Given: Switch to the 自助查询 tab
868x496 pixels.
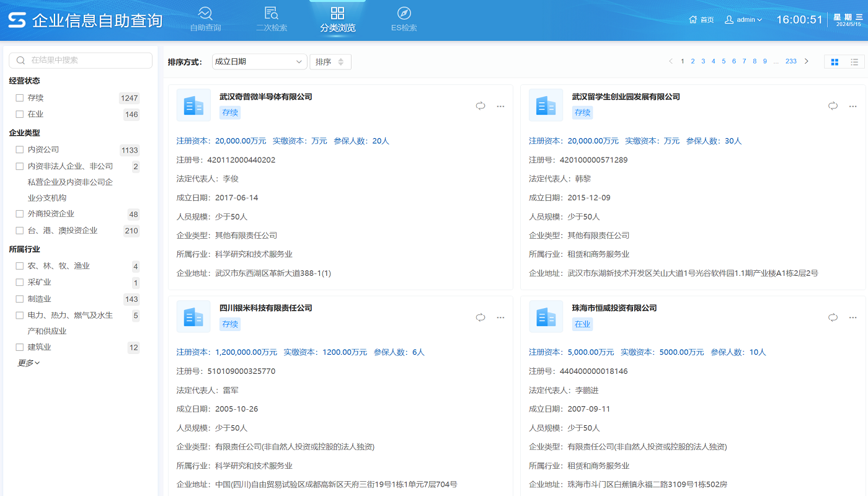Looking at the screenshot, I should (205, 19).
